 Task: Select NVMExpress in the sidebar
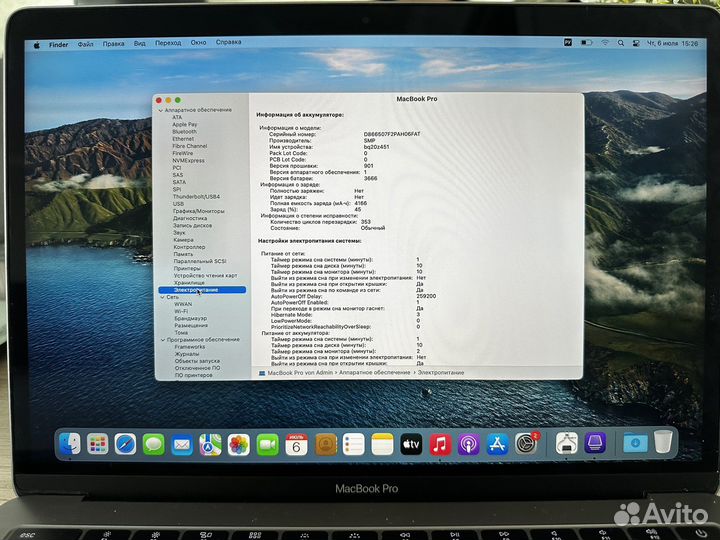(x=189, y=161)
